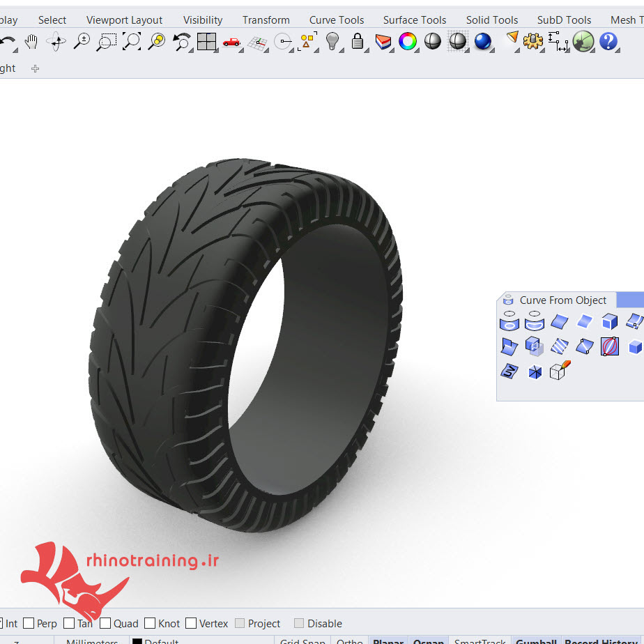
Task: Switch to the Surface Tools tab
Action: click(x=414, y=20)
